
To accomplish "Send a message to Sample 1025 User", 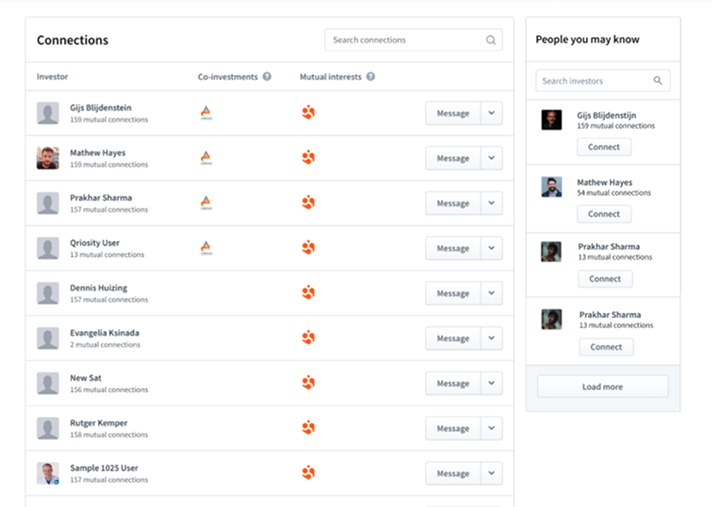I will [x=452, y=473].
